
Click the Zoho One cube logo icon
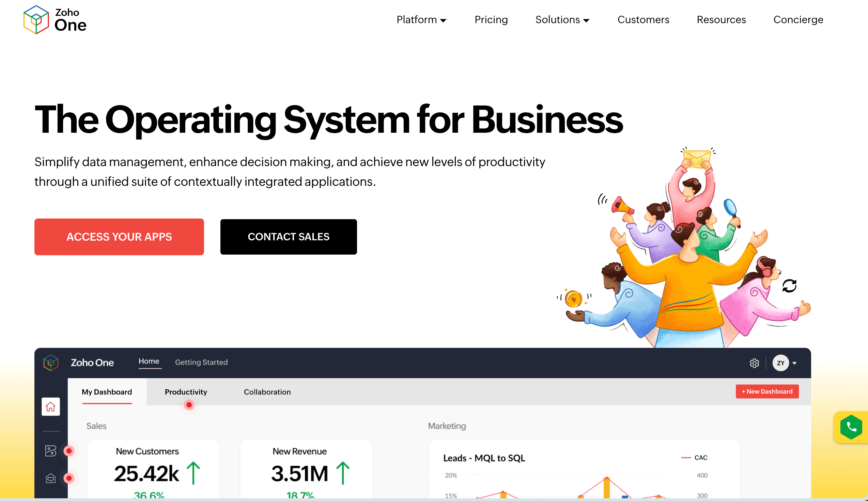[x=36, y=20]
